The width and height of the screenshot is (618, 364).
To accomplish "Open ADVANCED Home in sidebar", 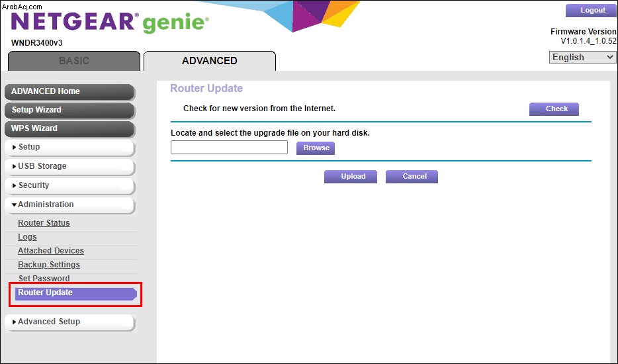I will 69,91.
